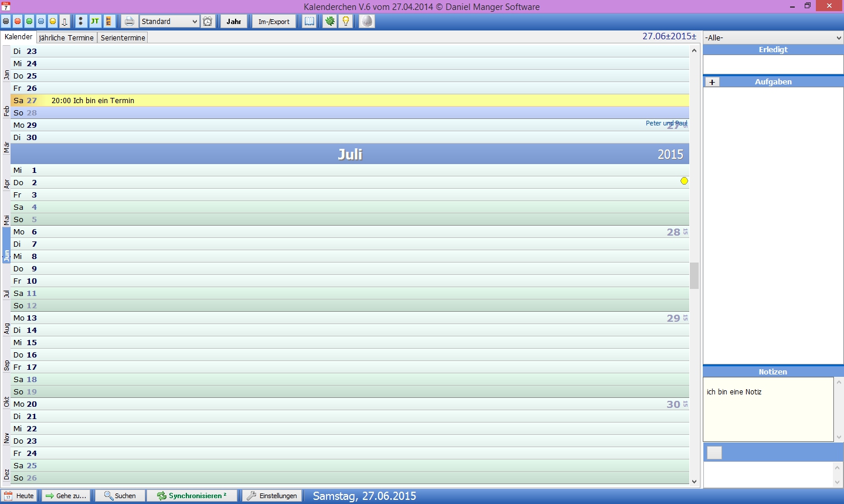The image size is (844, 504).
Task: Add a task with the plus button
Action: pyautogui.click(x=712, y=82)
